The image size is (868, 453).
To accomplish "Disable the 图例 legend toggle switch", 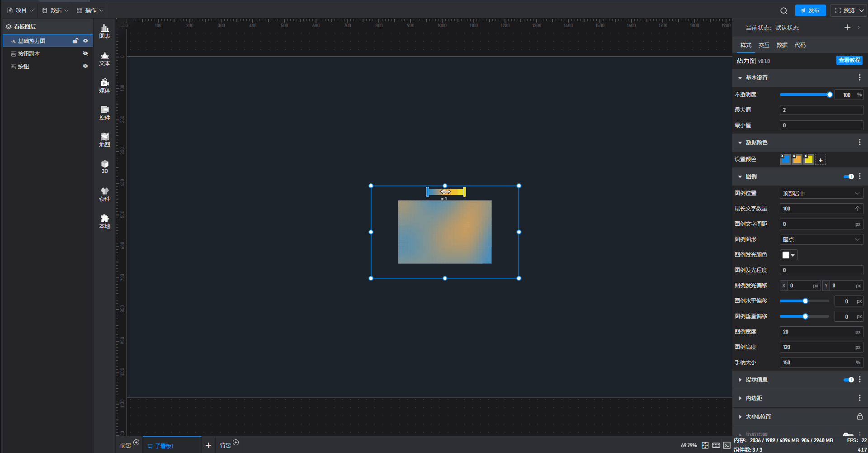I will [x=848, y=176].
